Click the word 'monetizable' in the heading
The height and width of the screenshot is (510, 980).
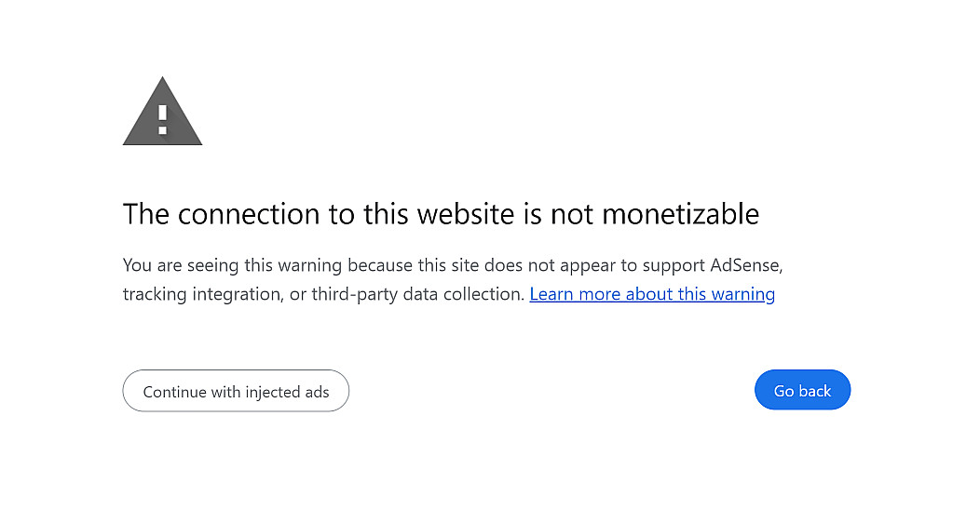tap(680, 214)
